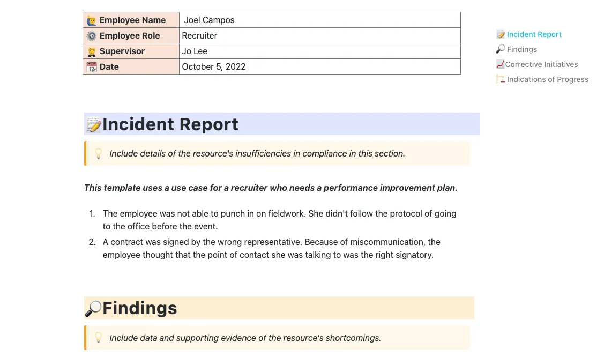
Task: Click the memo icon beside Incident Report heading
Action: tap(94, 125)
